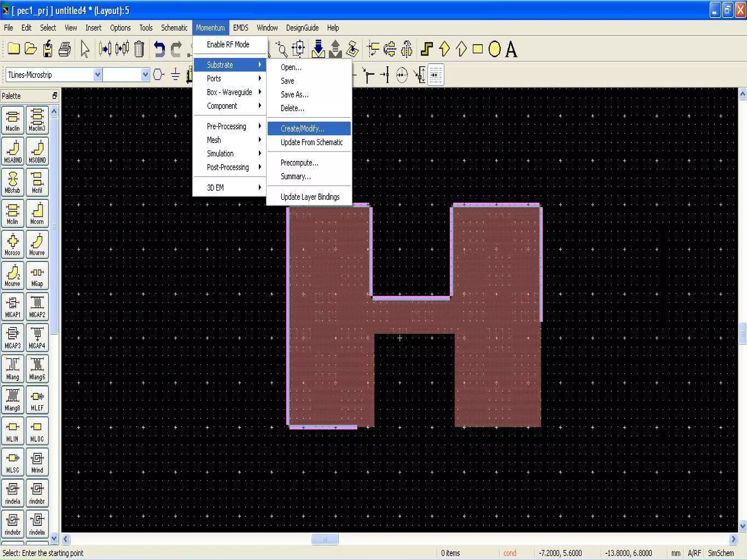Viewport: 747px width, 560px height.
Task: Click the printer icon in toolbar
Action: (65, 49)
